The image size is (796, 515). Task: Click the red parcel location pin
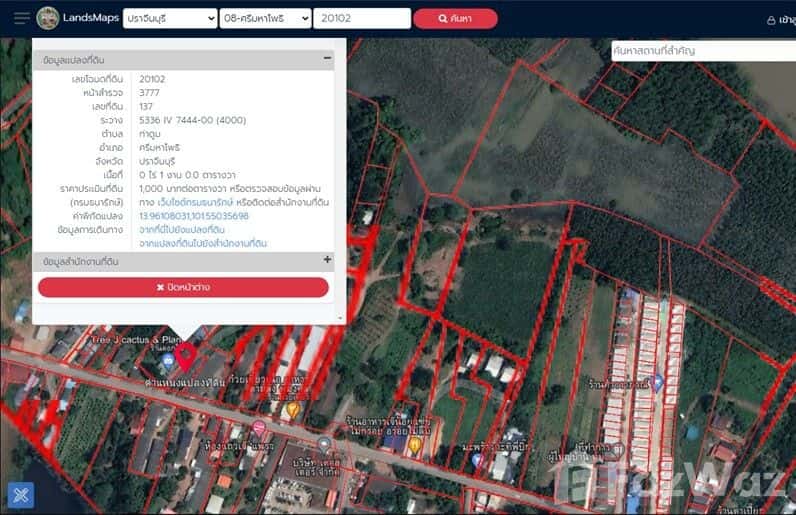click(x=187, y=358)
